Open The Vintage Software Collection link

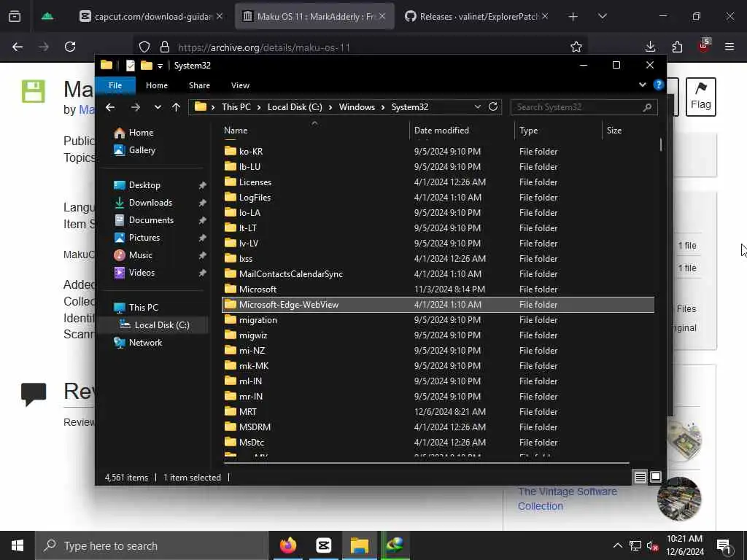[x=568, y=499]
